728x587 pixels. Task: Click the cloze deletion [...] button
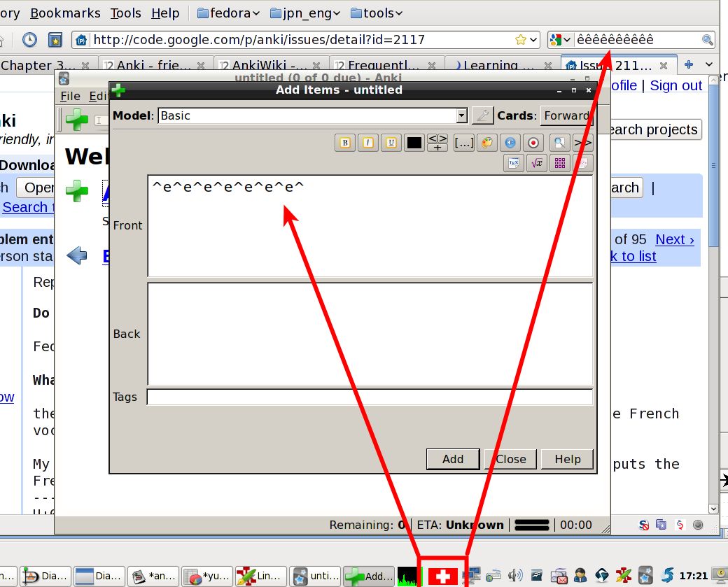coord(464,143)
